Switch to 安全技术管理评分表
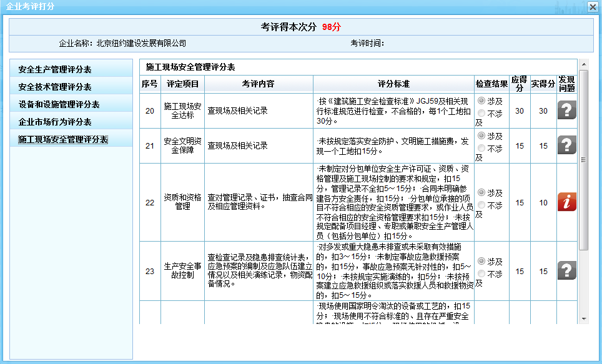The width and height of the screenshot is (602, 364). pos(55,87)
